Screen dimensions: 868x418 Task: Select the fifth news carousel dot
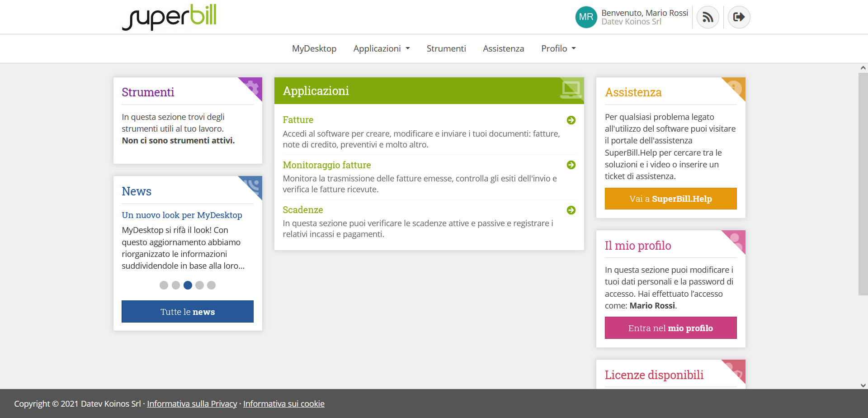coord(211,285)
